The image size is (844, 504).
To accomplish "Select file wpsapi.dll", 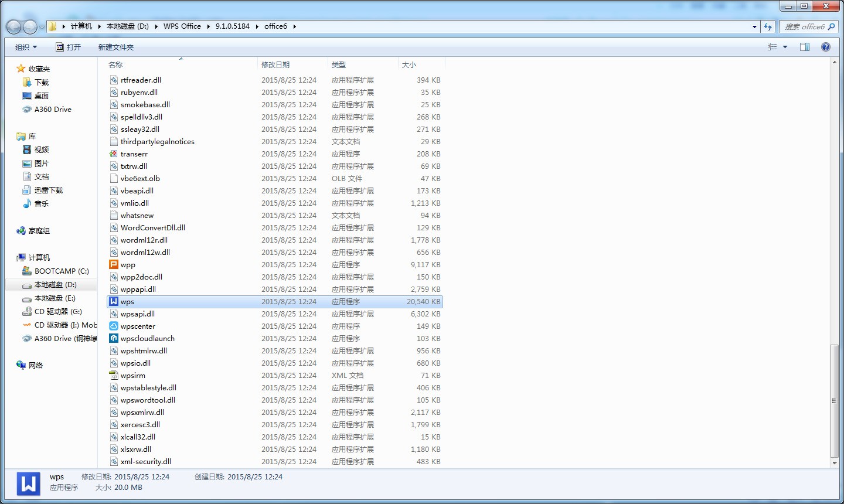I will point(138,314).
